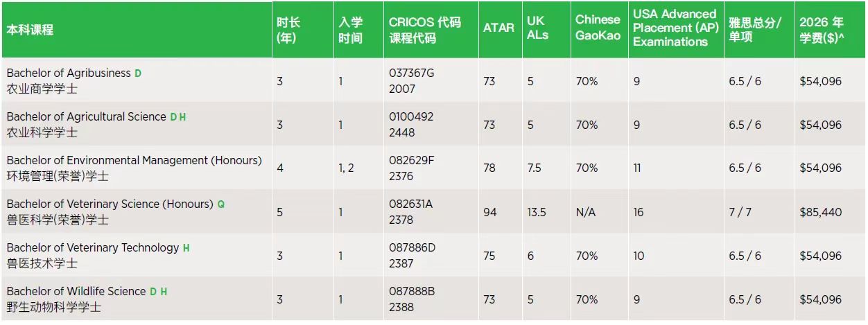Open Bachelor of Environmental Management (Honours)
Screen dimensions: 868x325
134,161
